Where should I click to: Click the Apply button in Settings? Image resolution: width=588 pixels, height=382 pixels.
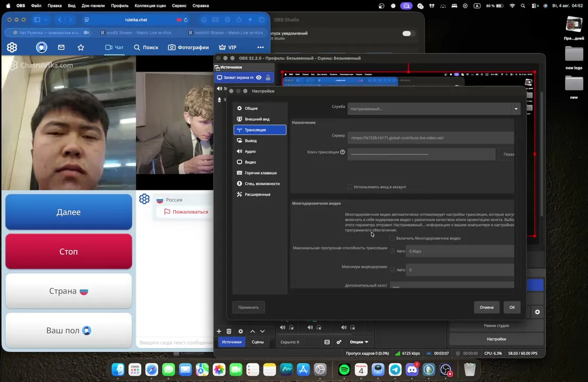[248, 307]
